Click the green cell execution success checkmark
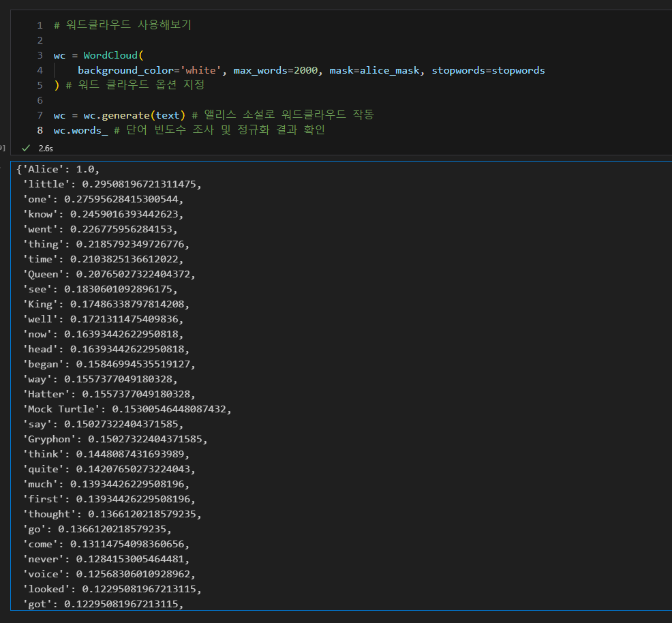 26,148
